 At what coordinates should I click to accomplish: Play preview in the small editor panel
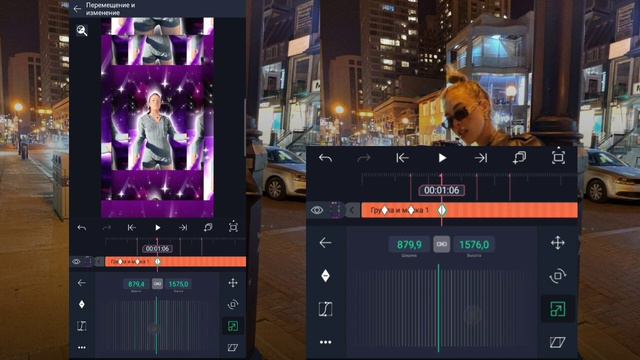[158, 228]
